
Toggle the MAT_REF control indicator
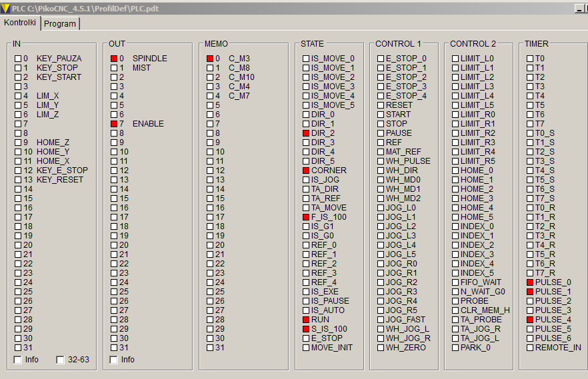click(381, 152)
